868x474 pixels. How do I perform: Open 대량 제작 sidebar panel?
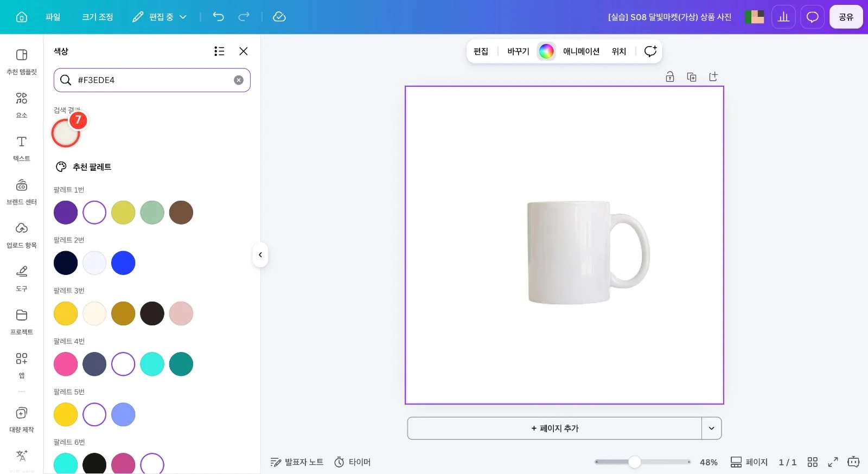(x=22, y=420)
